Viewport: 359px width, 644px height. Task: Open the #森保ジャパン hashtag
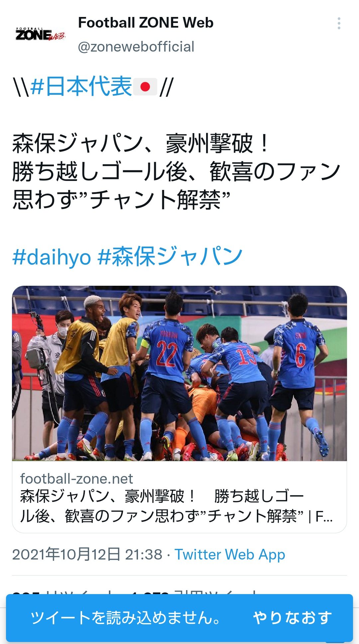point(170,256)
